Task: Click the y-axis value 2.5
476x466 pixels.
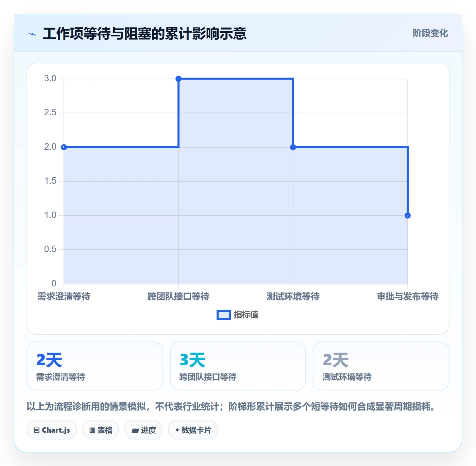Action: tap(50, 113)
